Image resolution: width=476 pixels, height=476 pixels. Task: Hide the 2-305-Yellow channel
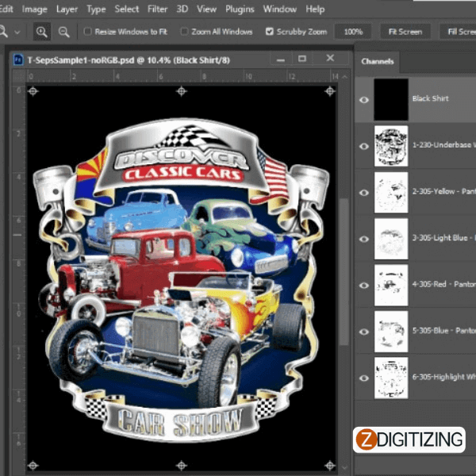pyautogui.click(x=364, y=193)
